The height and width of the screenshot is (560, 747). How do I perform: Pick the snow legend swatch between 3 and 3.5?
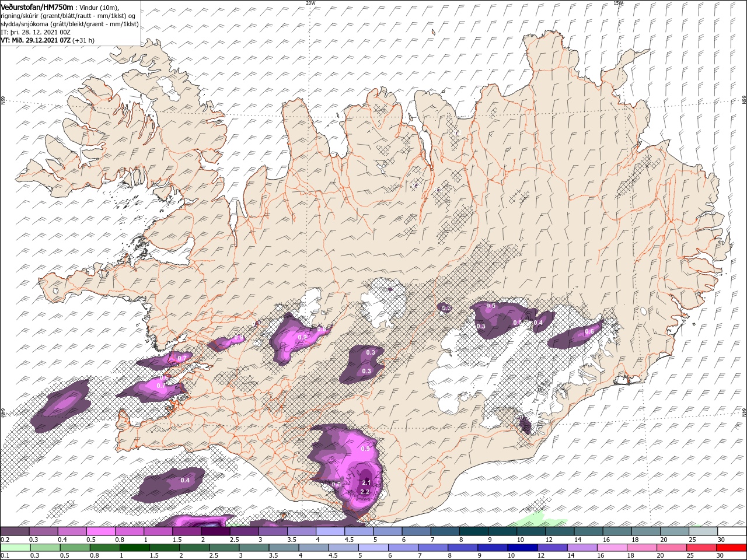(273, 531)
